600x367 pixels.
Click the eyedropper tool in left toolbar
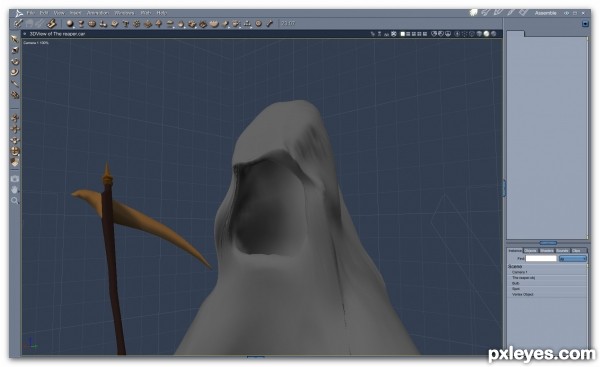click(x=15, y=83)
